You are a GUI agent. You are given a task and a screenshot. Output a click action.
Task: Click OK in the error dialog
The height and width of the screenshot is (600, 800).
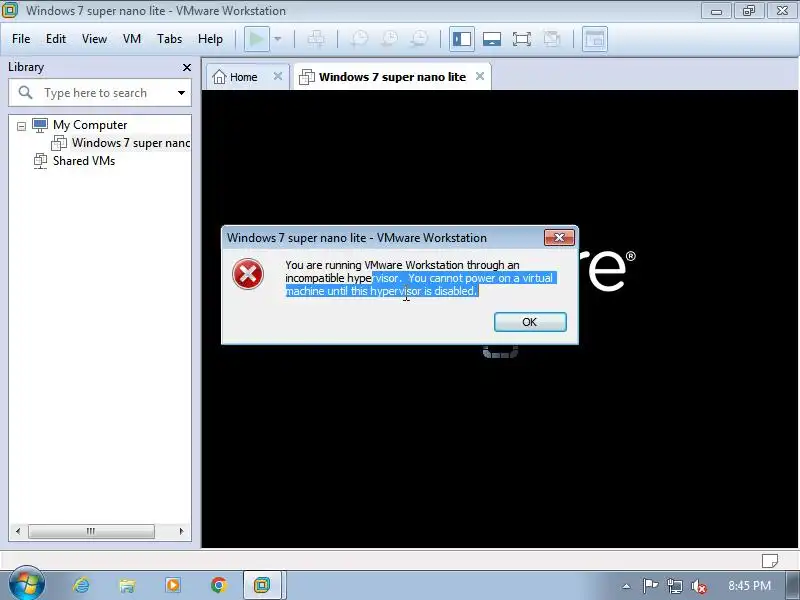click(530, 322)
